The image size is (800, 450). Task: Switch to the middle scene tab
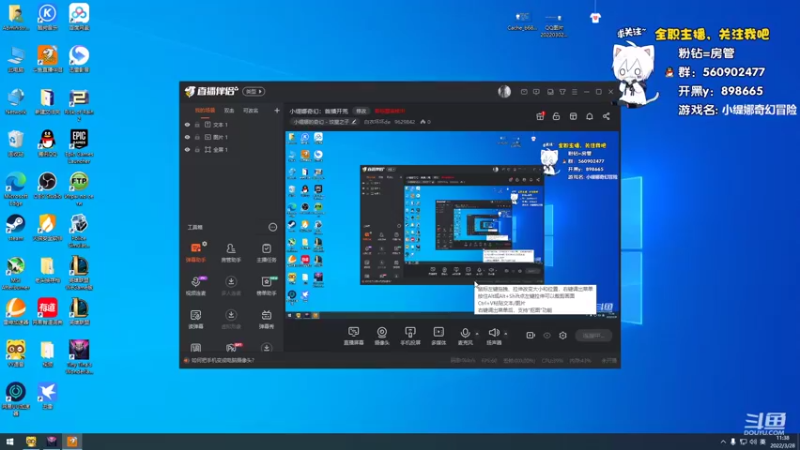[x=229, y=111]
